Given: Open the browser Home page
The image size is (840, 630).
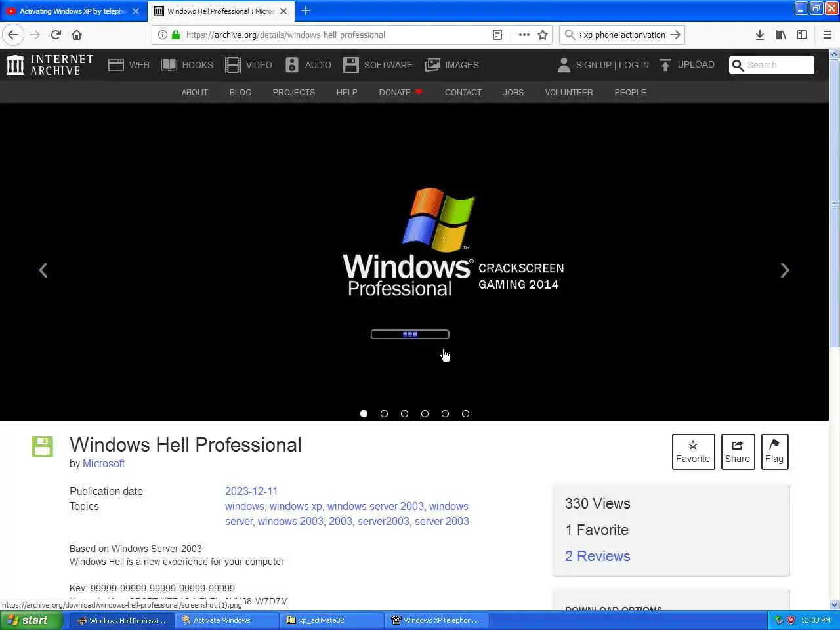Looking at the screenshot, I should tap(77, 35).
